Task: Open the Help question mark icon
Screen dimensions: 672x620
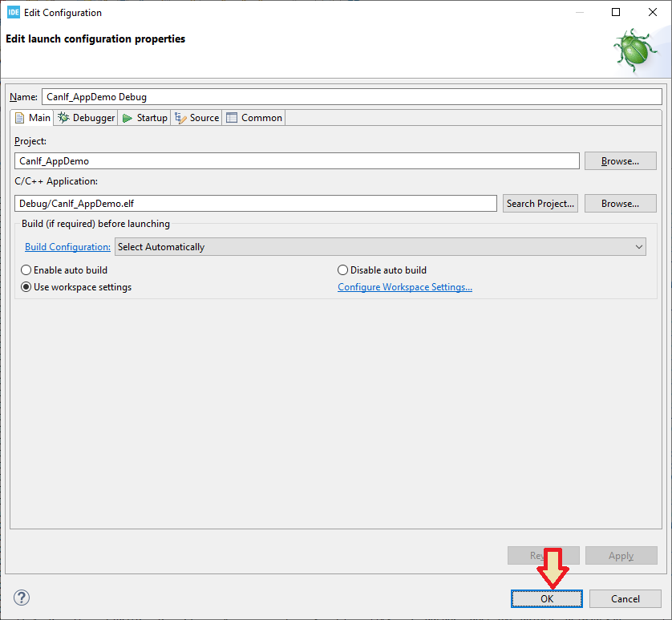Action: coord(22,598)
